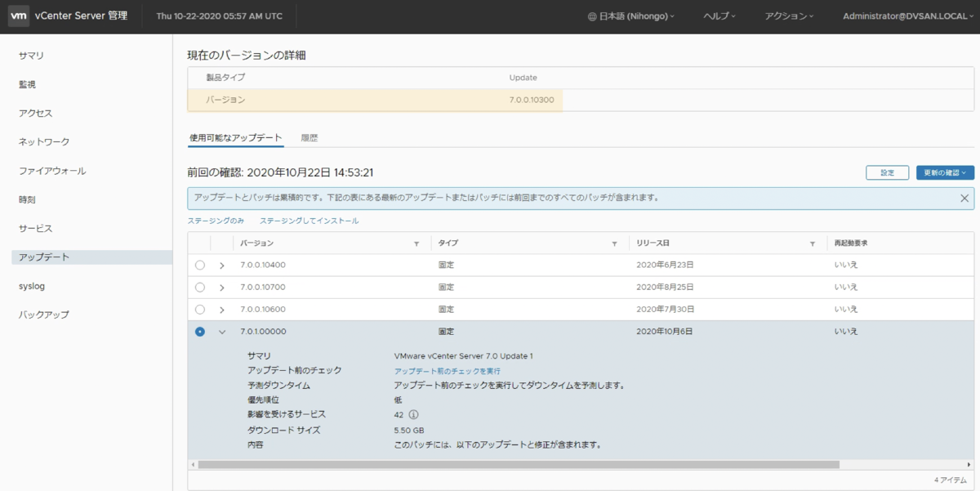The image size is (980, 491).
Task: Click the release date 2020年8月25日
Action: tap(664, 287)
